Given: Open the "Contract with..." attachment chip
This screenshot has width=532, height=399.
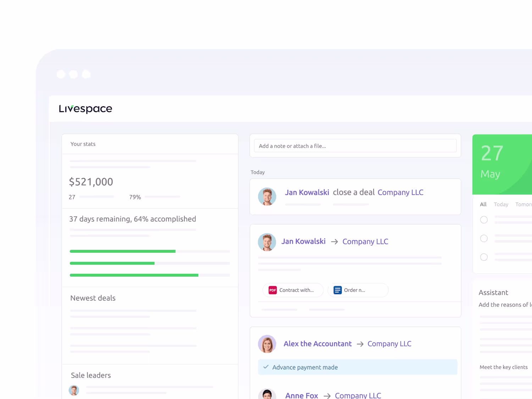Looking at the screenshot, I should coord(293,290).
